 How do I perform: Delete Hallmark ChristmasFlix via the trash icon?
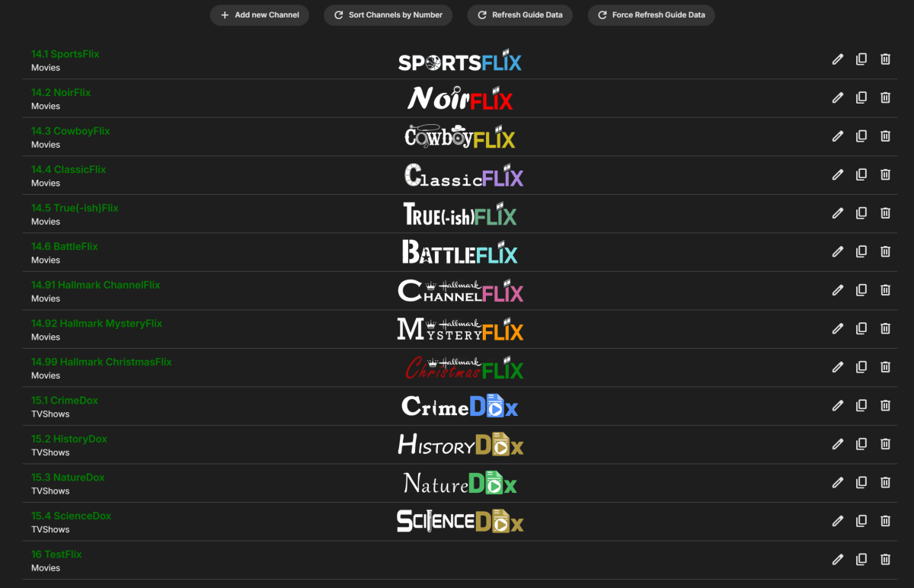[x=885, y=366]
